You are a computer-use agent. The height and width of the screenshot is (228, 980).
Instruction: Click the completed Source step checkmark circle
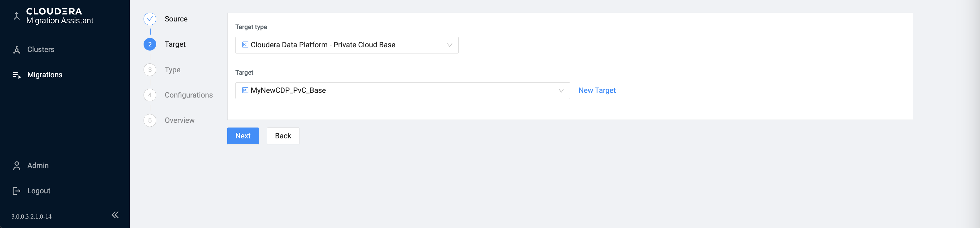click(150, 19)
